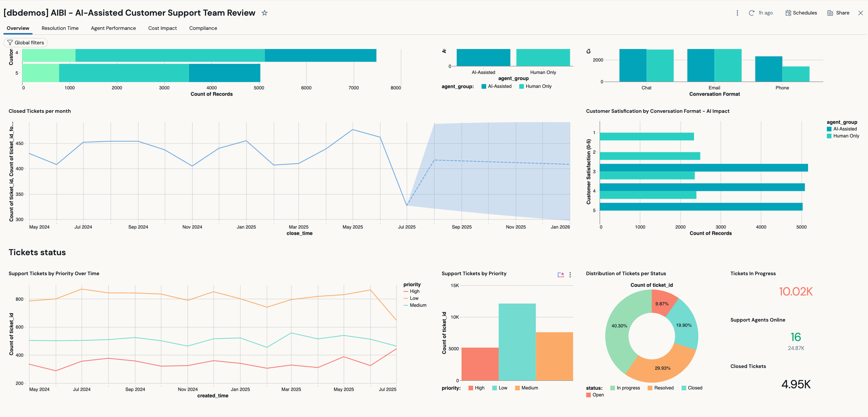Click the Closed Tickets per month title

pos(40,111)
